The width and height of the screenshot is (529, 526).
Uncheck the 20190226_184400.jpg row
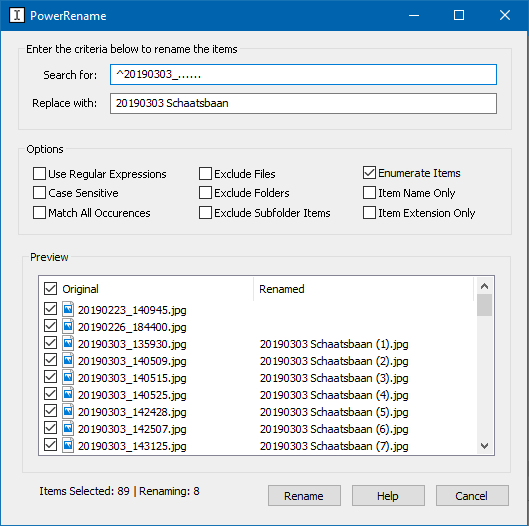click(50, 326)
